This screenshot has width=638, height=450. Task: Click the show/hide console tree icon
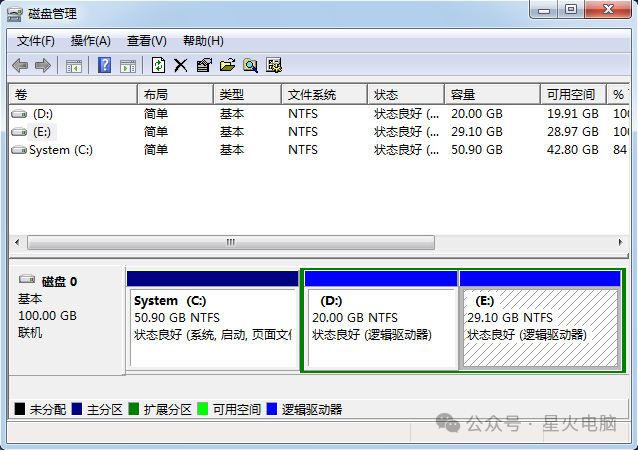(x=73, y=65)
